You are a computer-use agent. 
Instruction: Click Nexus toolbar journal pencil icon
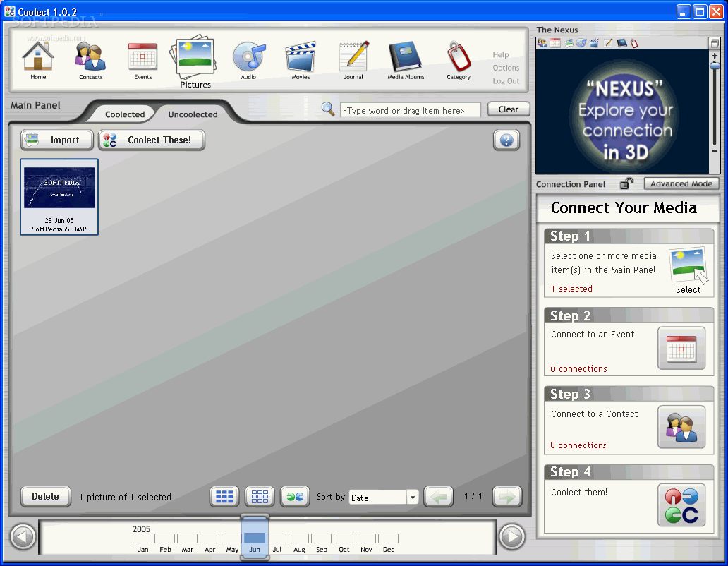tap(607, 43)
